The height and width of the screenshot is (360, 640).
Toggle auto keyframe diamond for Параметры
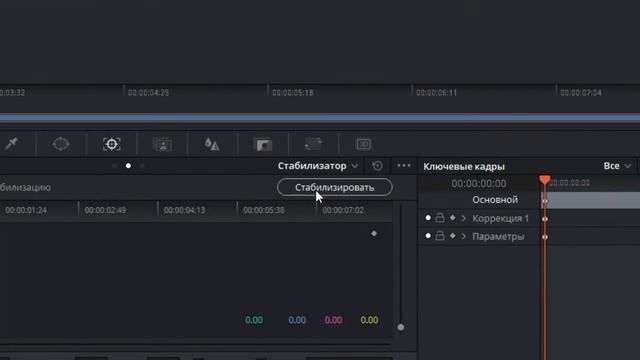453,236
